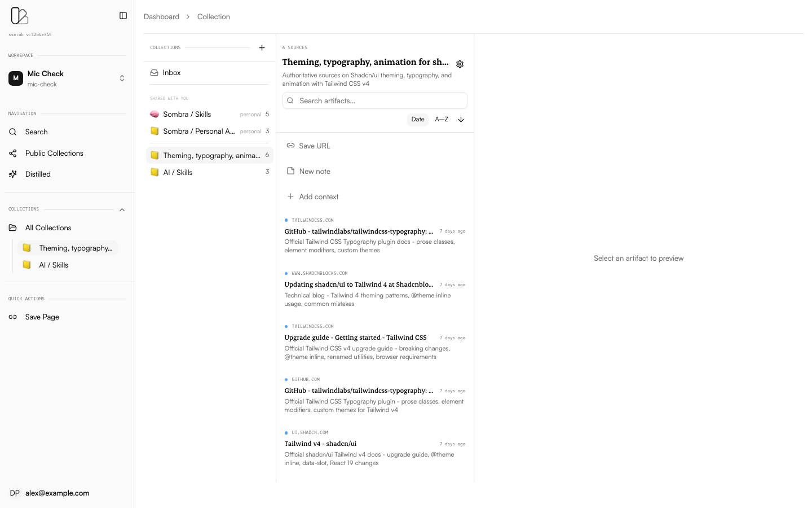Go to Dashboard breadcrumb

click(x=161, y=17)
